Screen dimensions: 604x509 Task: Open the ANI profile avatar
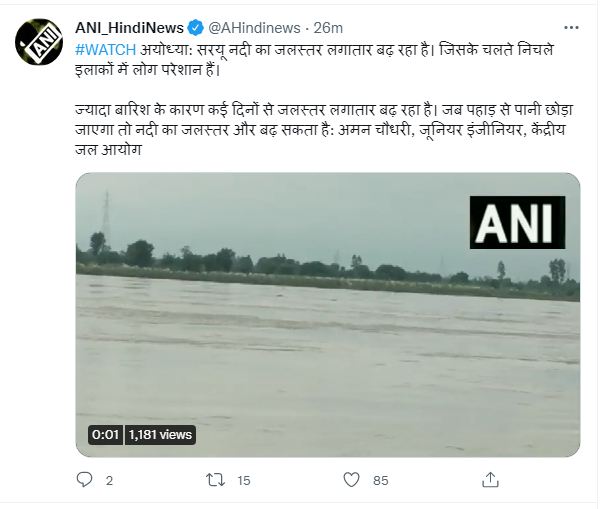coord(36,40)
